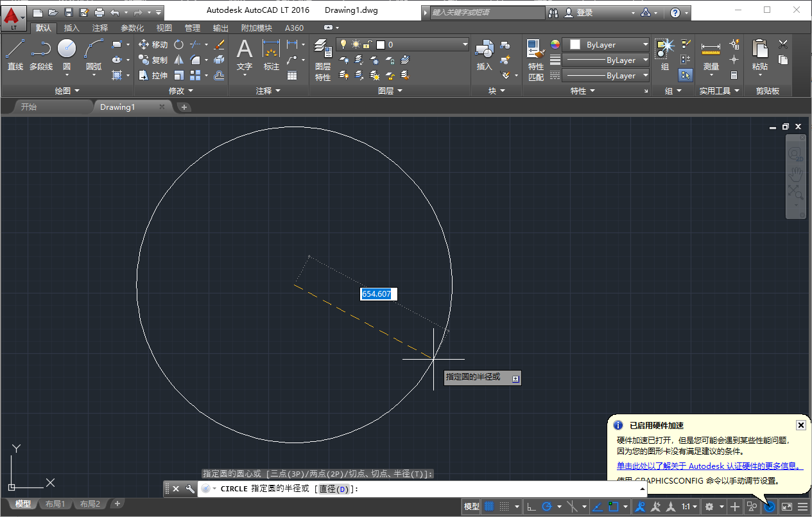Toggle ortho mode in status bar
Image resolution: width=812 pixels, height=517 pixels.
pos(531,506)
